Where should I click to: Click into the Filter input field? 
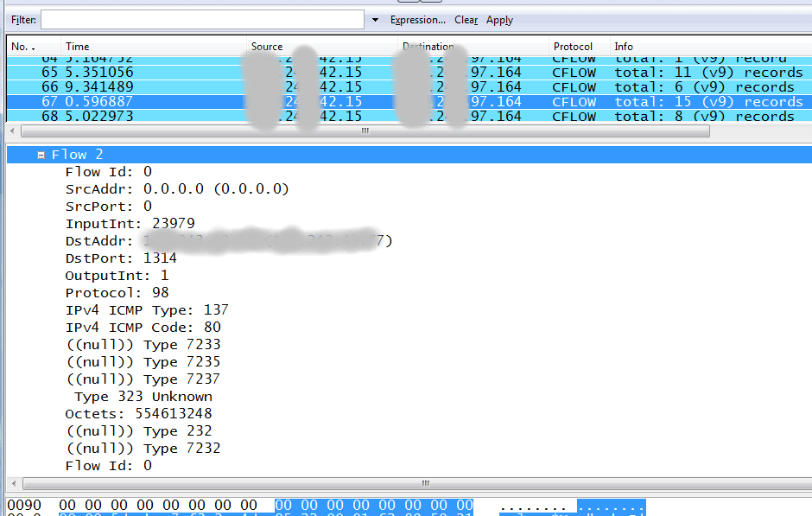click(202, 20)
